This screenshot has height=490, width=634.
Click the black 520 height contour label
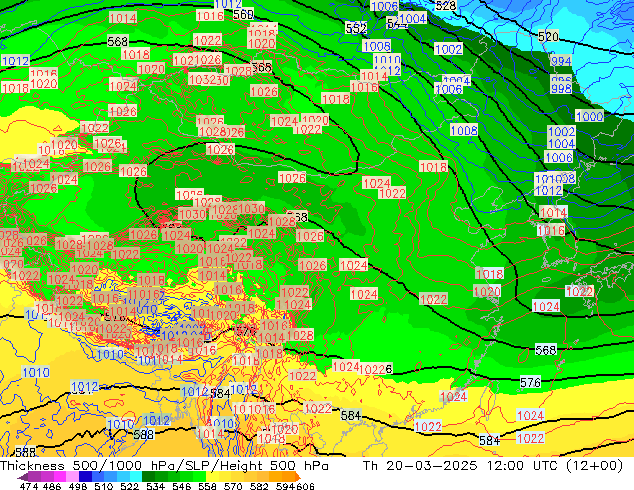coord(548,37)
